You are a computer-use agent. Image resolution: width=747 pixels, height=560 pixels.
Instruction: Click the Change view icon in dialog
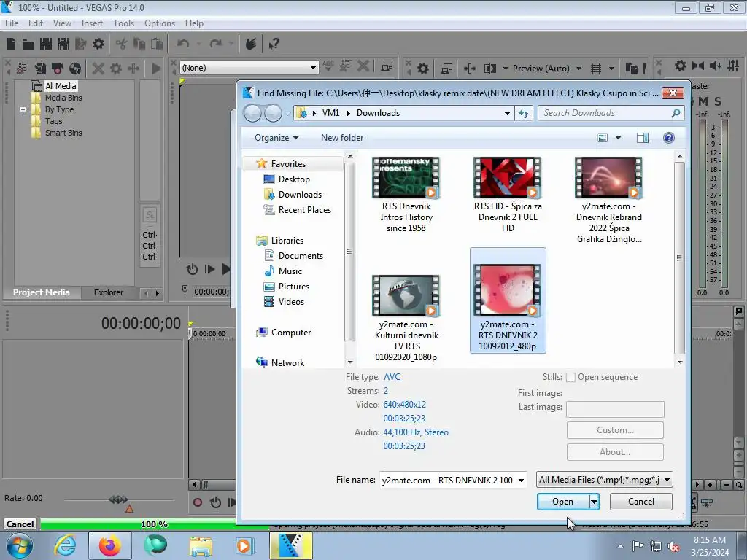tap(603, 138)
